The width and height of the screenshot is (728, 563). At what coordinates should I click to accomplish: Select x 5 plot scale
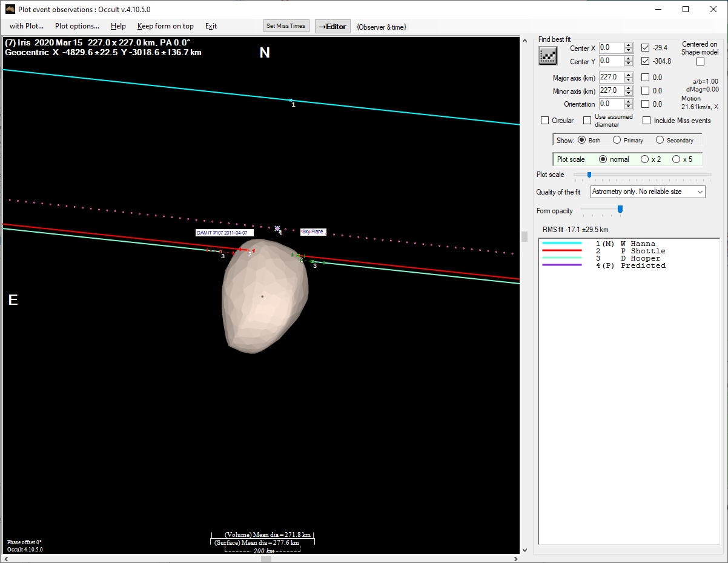click(x=676, y=159)
